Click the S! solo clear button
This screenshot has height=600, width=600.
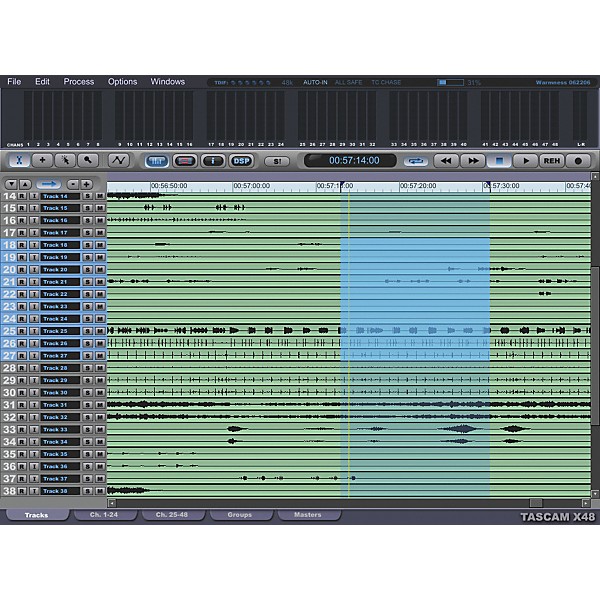tap(277, 161)
